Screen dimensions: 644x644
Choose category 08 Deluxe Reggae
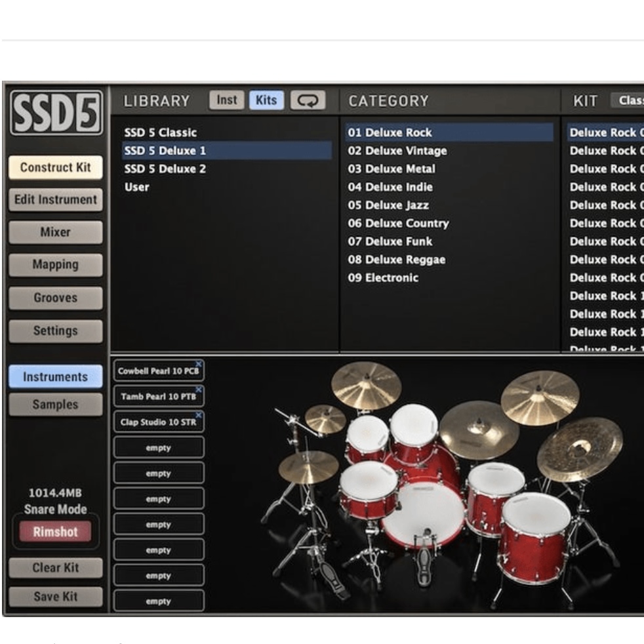click(449, 260)
